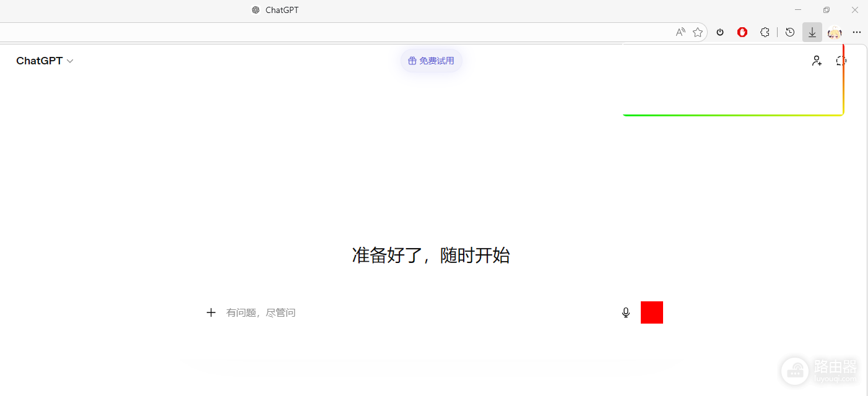Click the 免费试用 free trial button
Screen dimensions: 868x396
click(431, 61)
